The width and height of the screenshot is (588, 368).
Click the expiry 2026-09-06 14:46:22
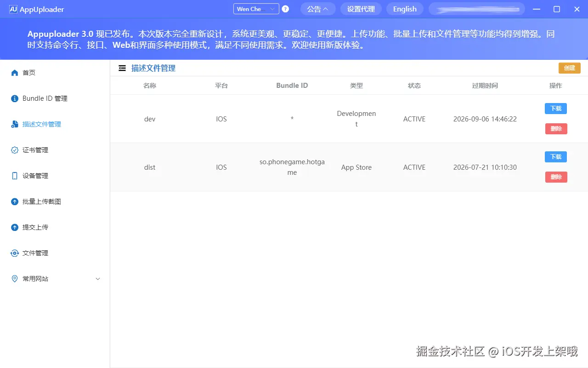click(x=485, y=119)
